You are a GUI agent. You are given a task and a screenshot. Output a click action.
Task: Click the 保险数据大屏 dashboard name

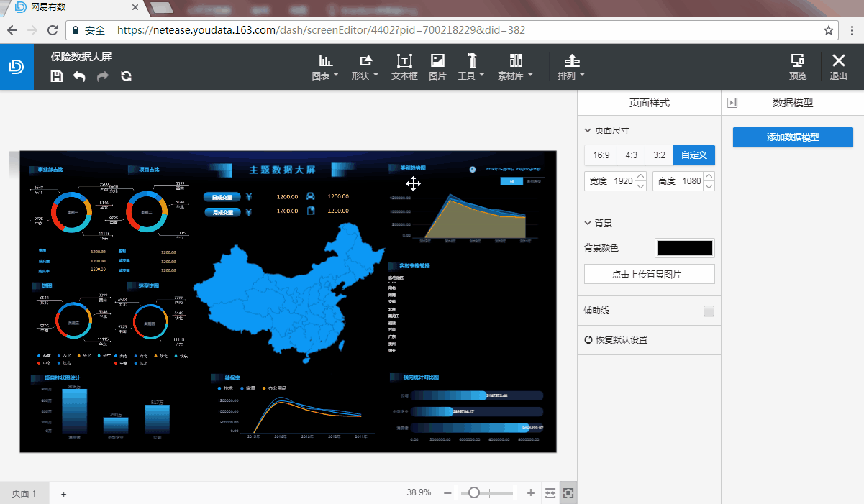tap(81, 57)
